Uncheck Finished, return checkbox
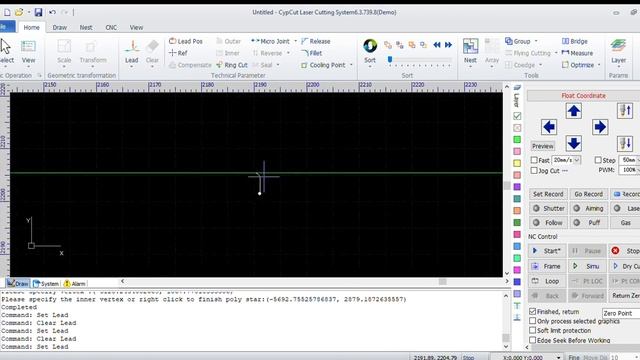The width and height of the screenshot is (640, 360). pyautogui.click(x=533, y=311)
